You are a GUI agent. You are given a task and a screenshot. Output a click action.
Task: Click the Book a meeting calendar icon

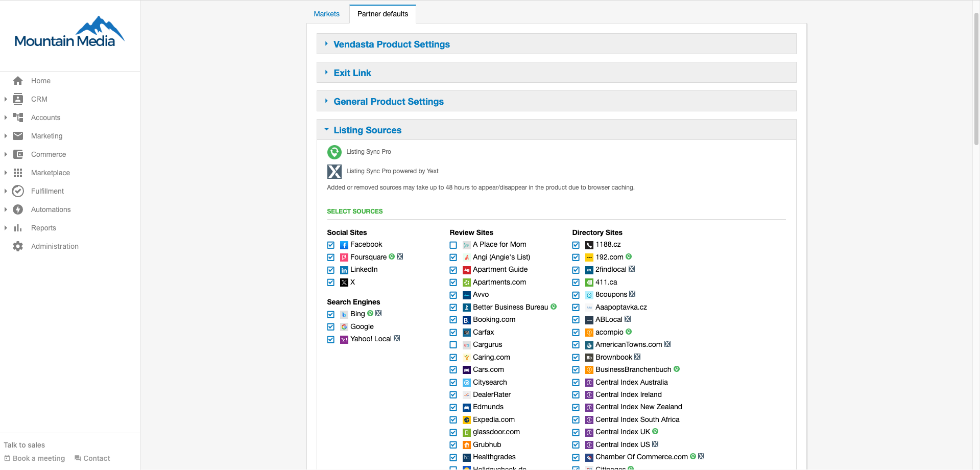[x=7, y=458]
